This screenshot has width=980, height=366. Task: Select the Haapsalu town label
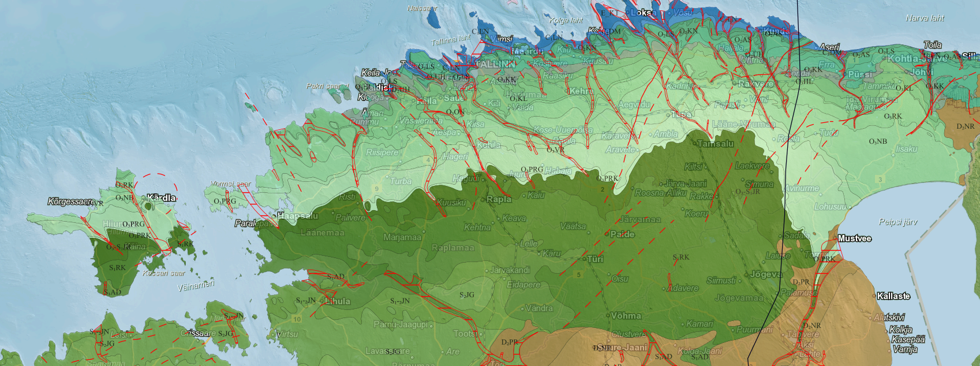point(298,216)
